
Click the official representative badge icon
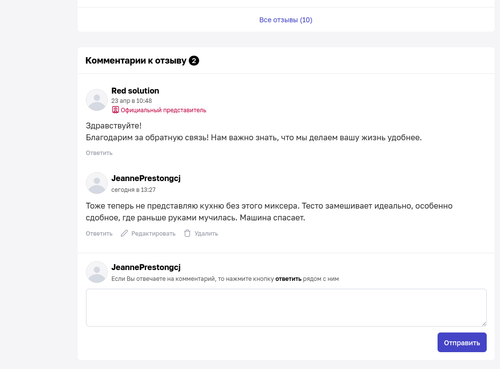(115, 110)
